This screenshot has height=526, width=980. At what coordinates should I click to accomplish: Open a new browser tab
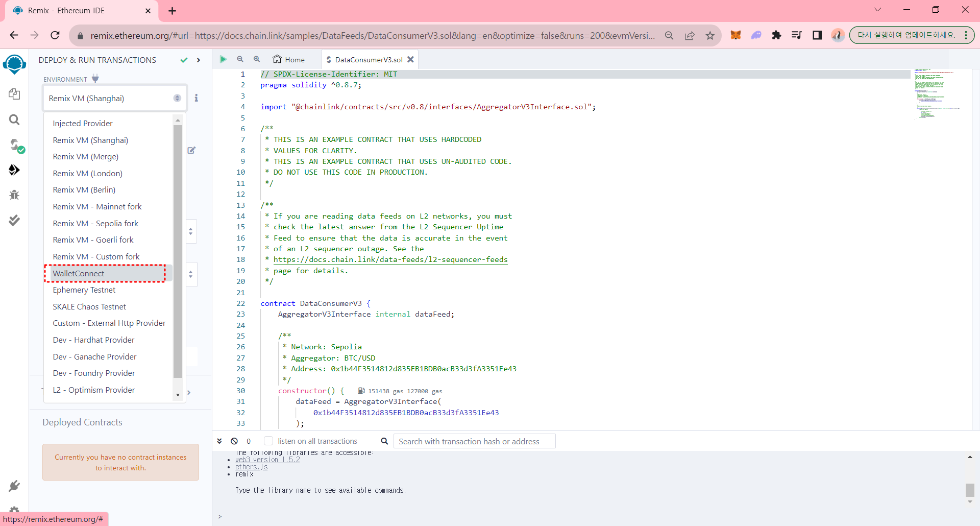tap(173, 11)
